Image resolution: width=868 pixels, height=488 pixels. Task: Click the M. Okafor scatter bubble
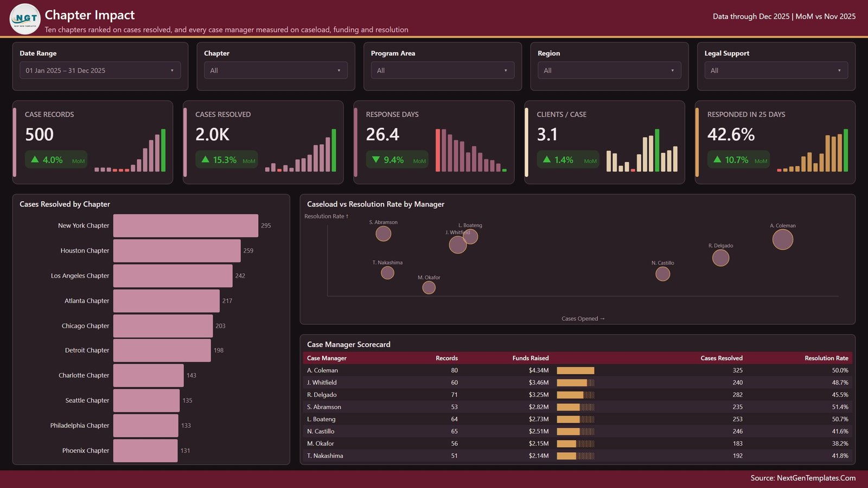pos(429,287)
